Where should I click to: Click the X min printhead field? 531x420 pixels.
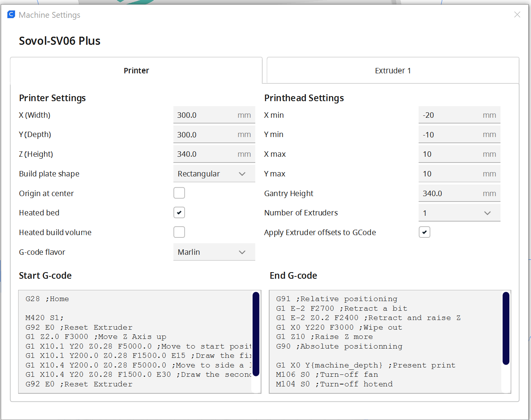click(x=450, y=115)
